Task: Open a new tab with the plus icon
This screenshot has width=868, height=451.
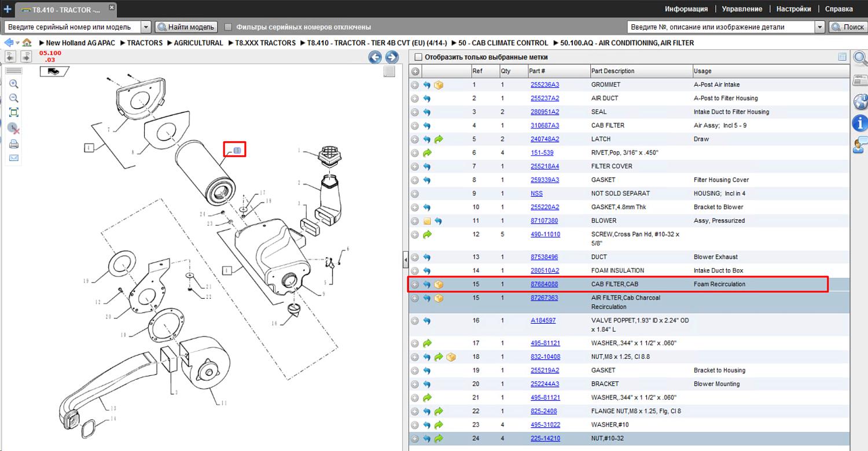Action: (x=8, y=9)
